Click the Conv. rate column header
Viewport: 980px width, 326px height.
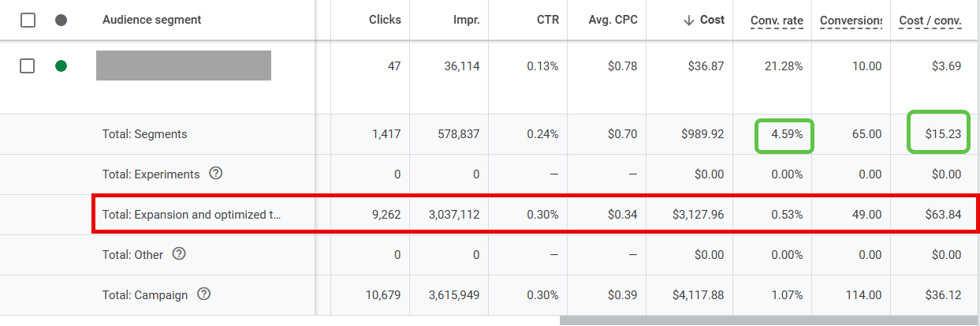click(x=777, y=21)
